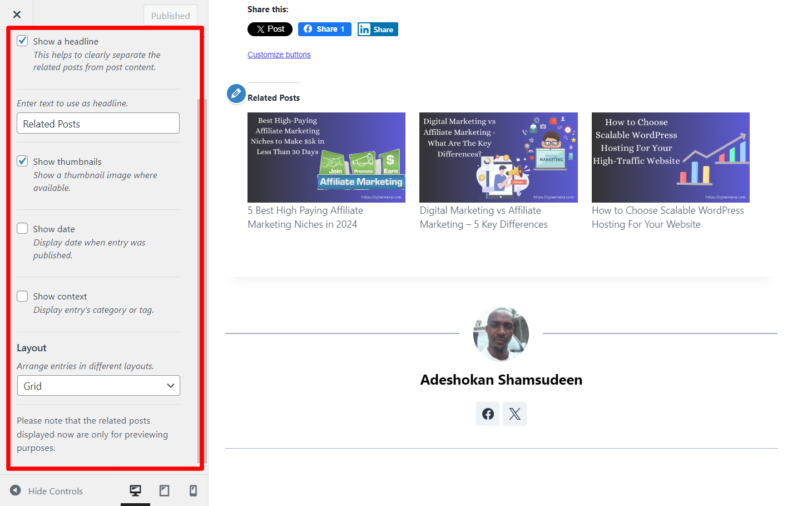Click the Hide Controls button
This screenshot has height=506, width=812.
55,490
